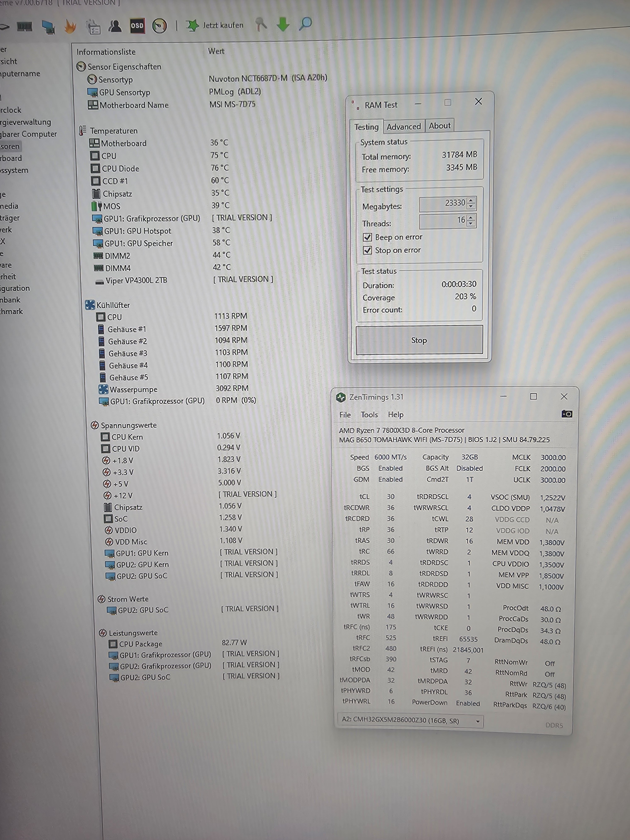Open the gauge sensor panel icon
The height and width of the screenshot is (840, 630).
click(x=159, y=26)
